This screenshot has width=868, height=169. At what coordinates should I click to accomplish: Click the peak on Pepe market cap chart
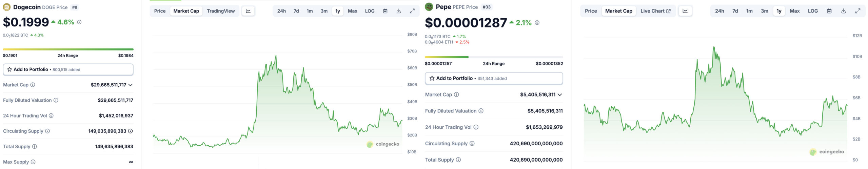click(714, 47)
